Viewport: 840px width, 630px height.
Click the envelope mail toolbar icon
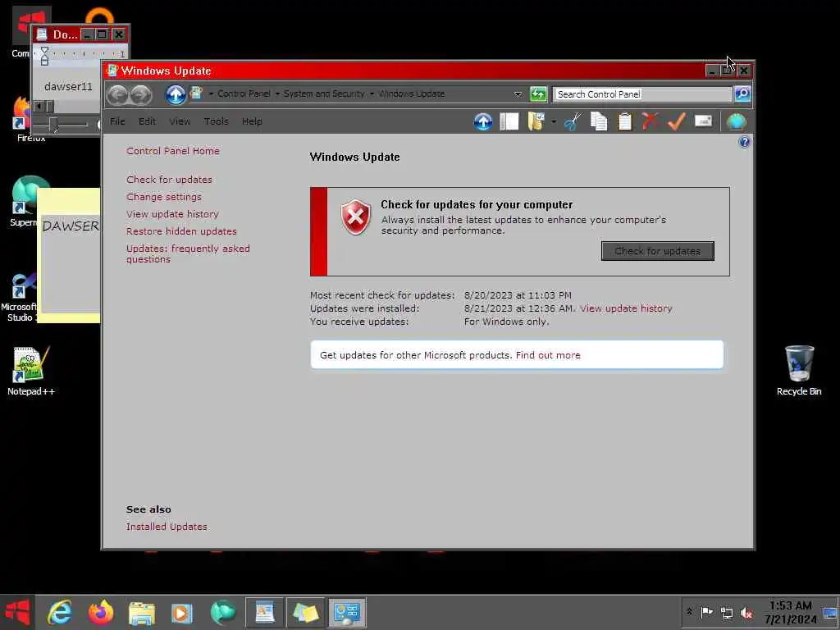(703, 121)
